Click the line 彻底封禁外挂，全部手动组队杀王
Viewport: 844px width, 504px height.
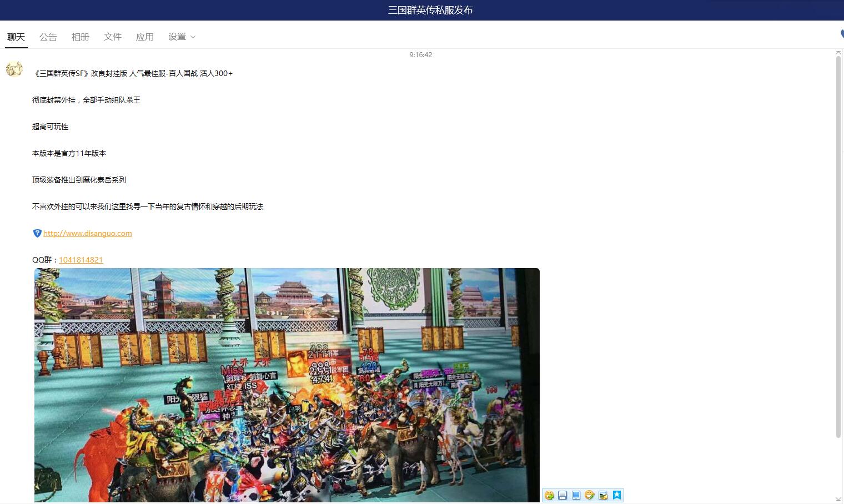[x=86, y=100]
